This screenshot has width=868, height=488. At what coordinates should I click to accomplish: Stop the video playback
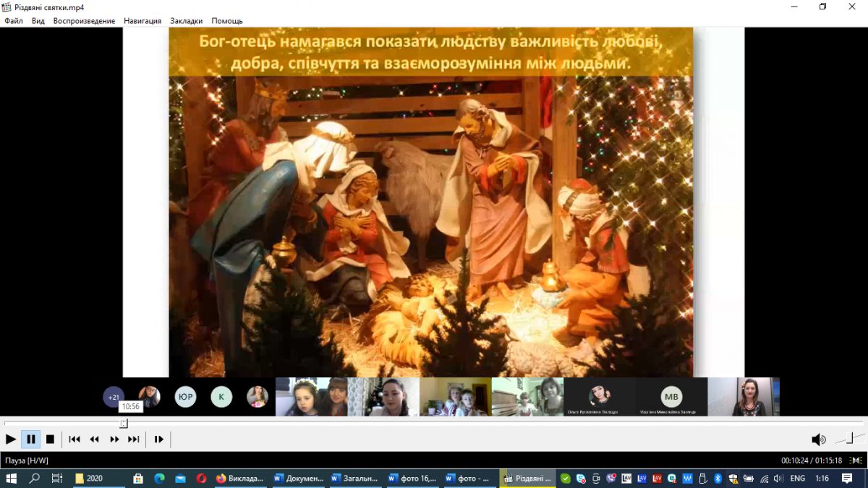click(50, 439)
